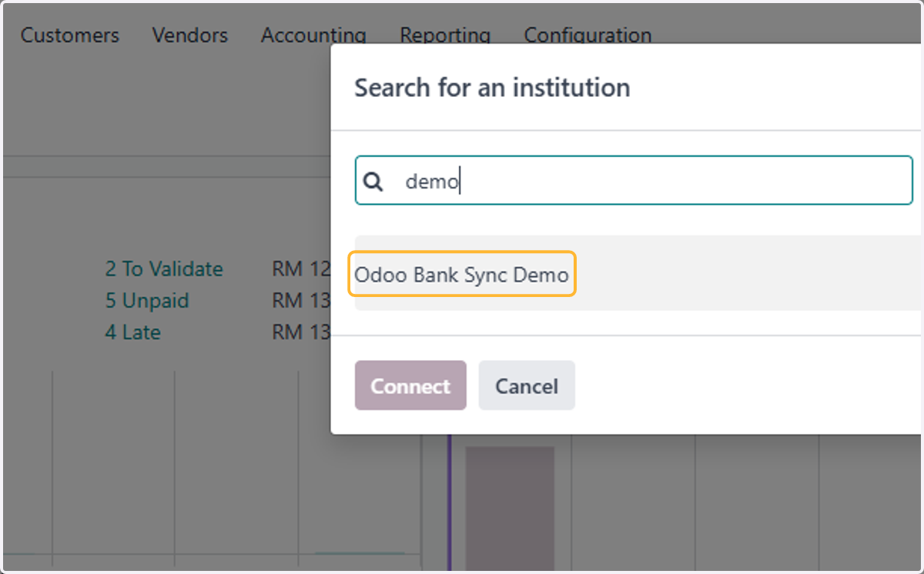The height and width of the screenshot is (574, 924).
Task: Open the Customers menu
Action: coord(69,35)
